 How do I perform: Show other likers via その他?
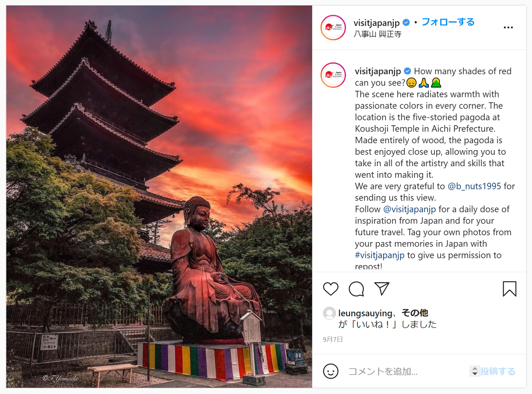[414, 313]
